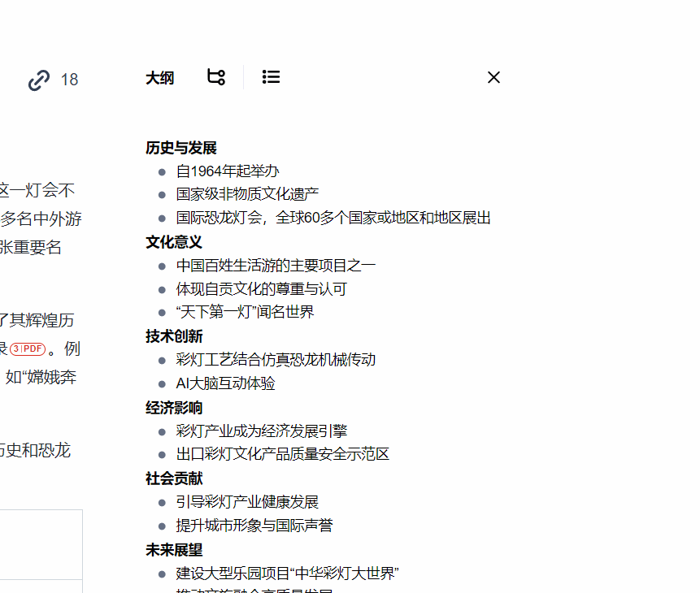Open the red 3 PDF citation badge

[x=28, y=349]
